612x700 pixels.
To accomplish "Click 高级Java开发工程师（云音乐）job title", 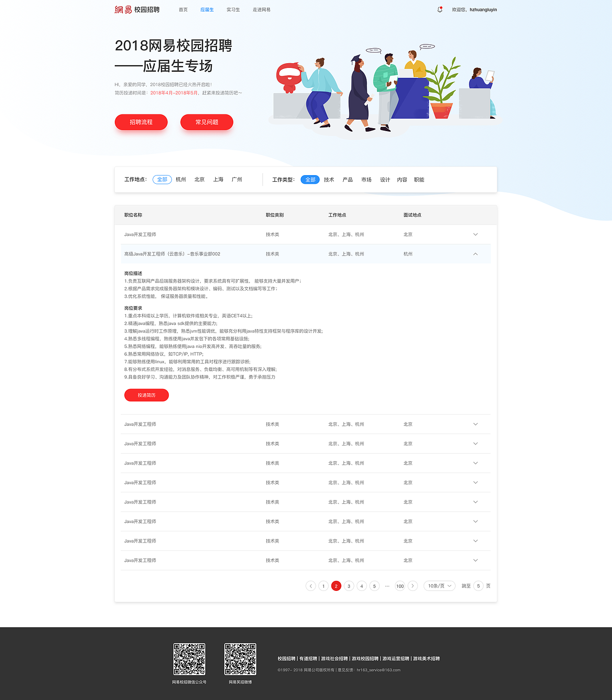I will [172, 254].
